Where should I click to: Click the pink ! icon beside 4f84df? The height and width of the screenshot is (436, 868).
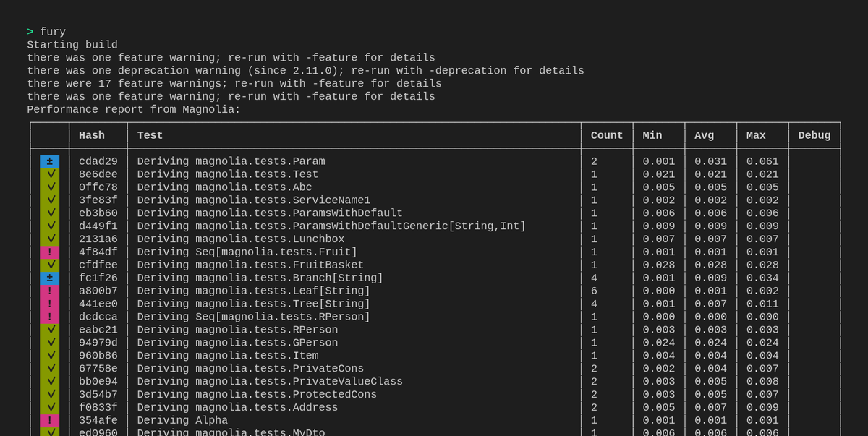(x=49, y=252)
